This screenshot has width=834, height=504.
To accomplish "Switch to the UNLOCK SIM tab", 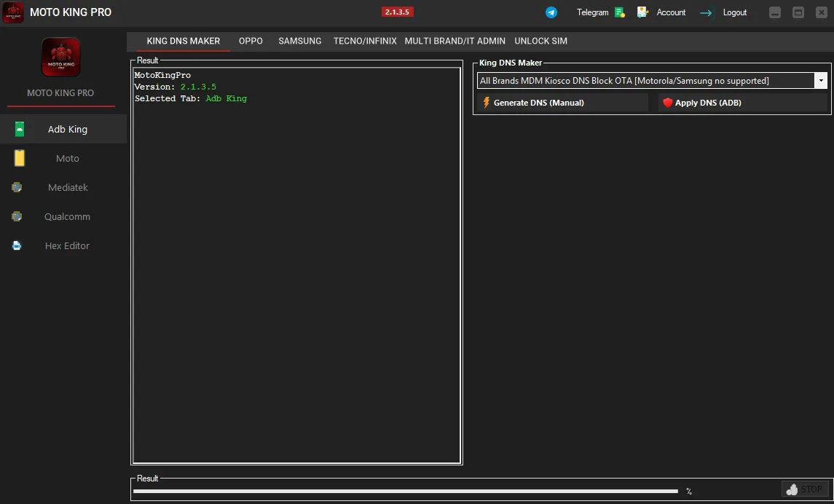I will pos(540,41).
